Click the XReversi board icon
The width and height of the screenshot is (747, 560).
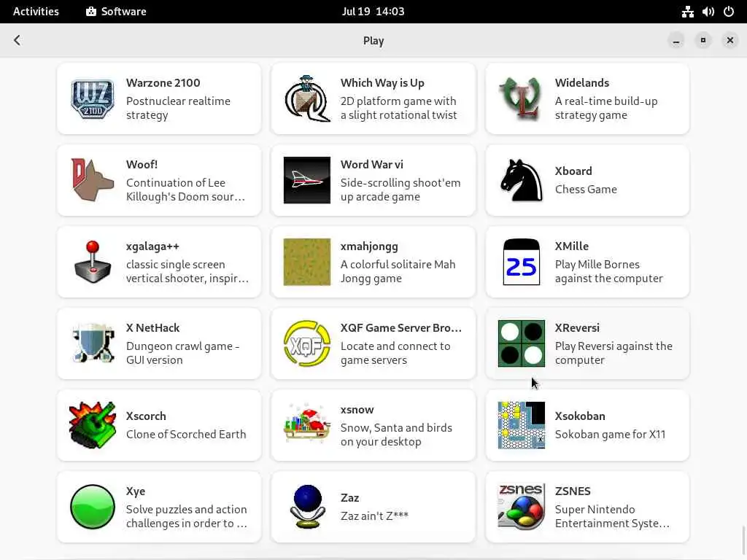521,343
